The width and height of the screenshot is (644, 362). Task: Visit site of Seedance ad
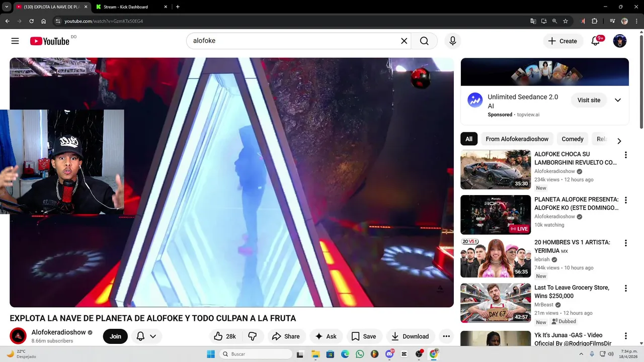click(589, 100)
